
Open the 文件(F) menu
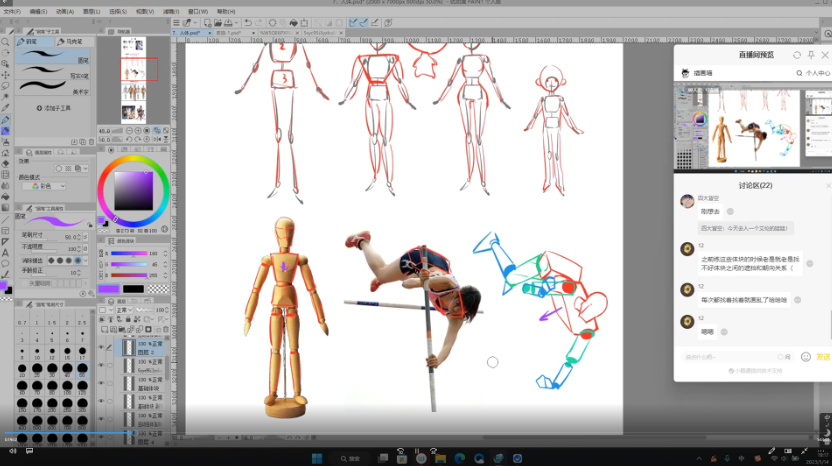pyautogui.click(x=12, y=11)
